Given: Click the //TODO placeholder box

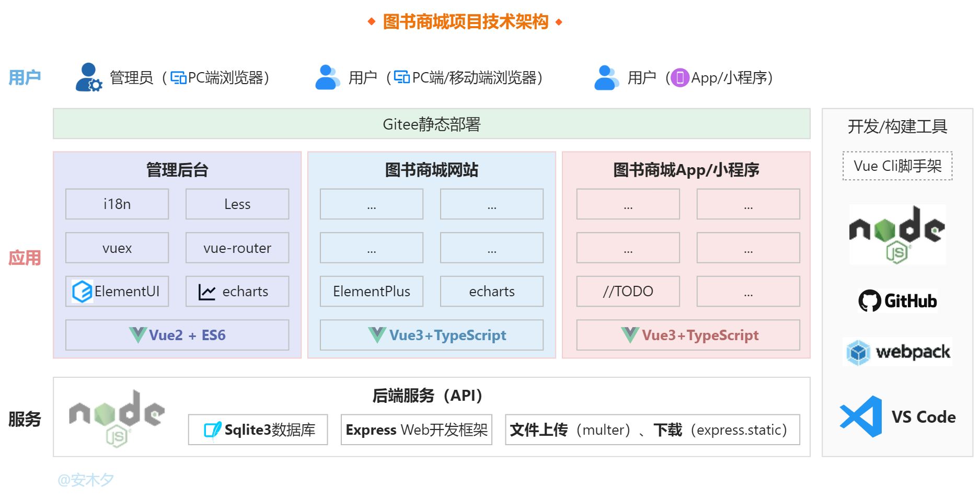Looking at the screenshot, I should point(627,291).
